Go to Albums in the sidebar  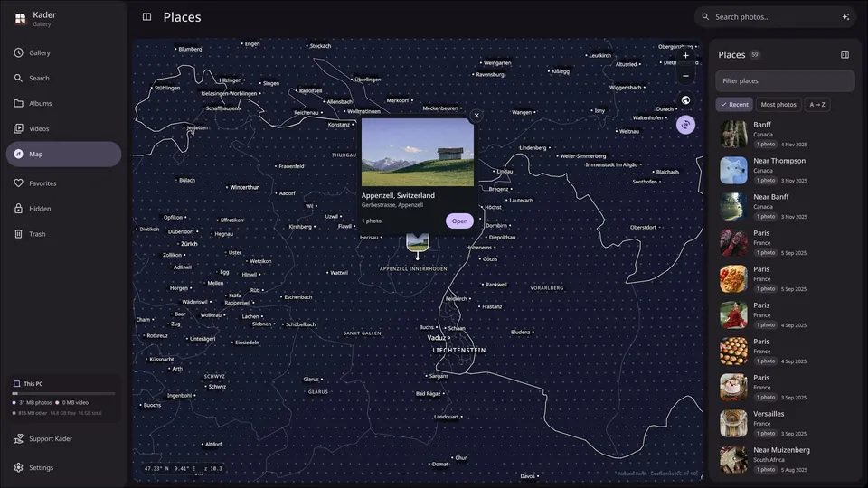(x=63, y=103)
